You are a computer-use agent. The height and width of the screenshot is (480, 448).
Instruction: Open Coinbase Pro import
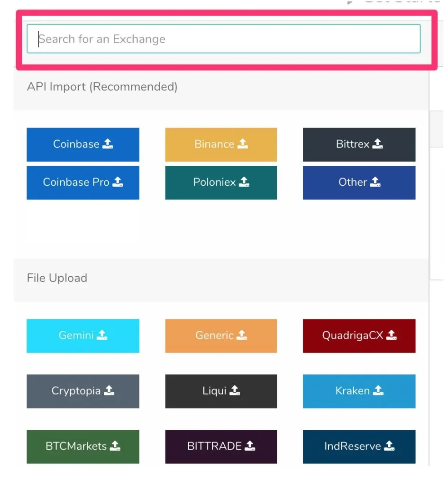tap(83, 182)
